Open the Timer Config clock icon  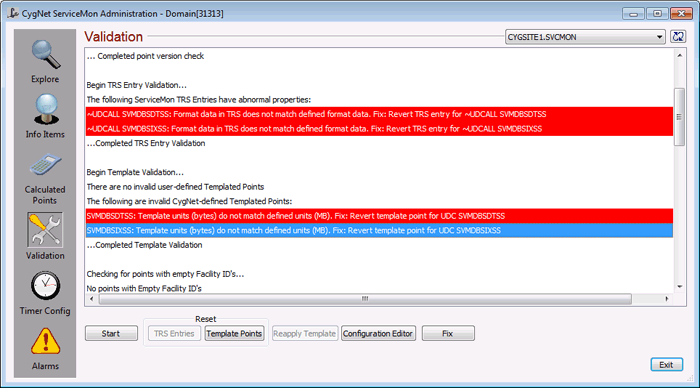click(x=45, y=286)
